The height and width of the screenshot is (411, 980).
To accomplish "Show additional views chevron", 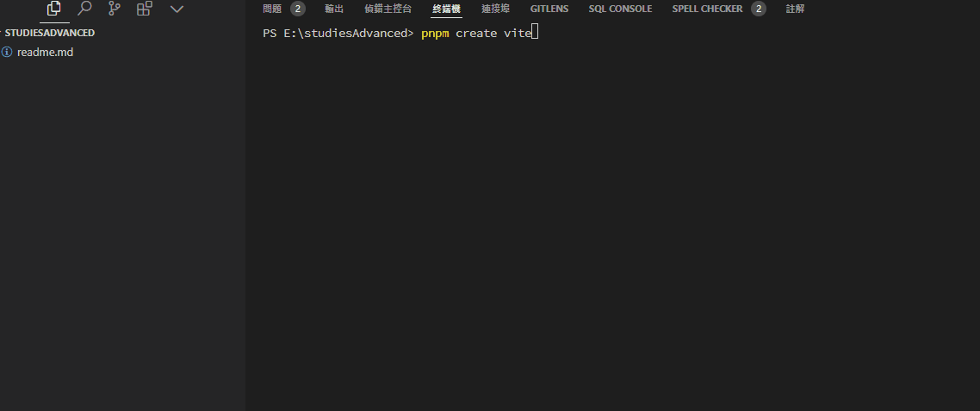I will click(177, 9).
